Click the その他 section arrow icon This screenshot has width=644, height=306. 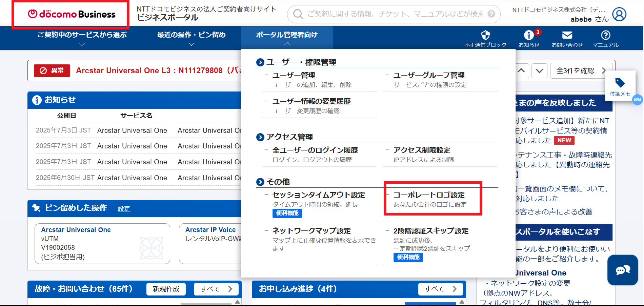pos(260,182)
